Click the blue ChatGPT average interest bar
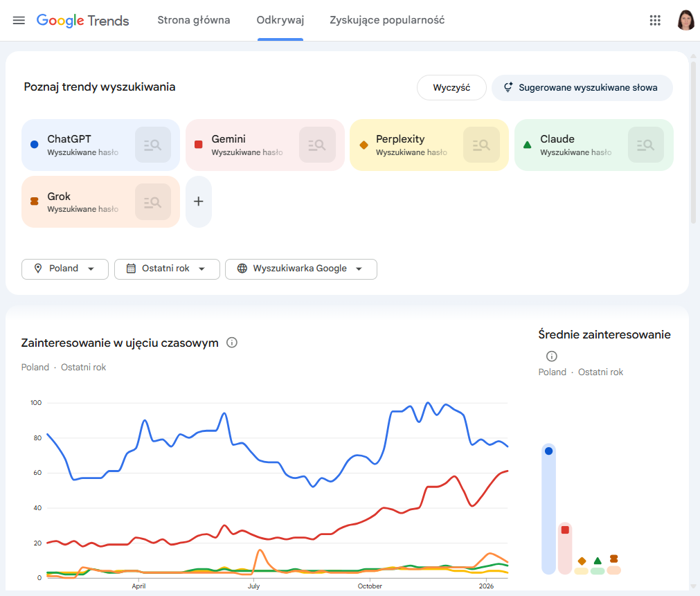 pos(548,509)
